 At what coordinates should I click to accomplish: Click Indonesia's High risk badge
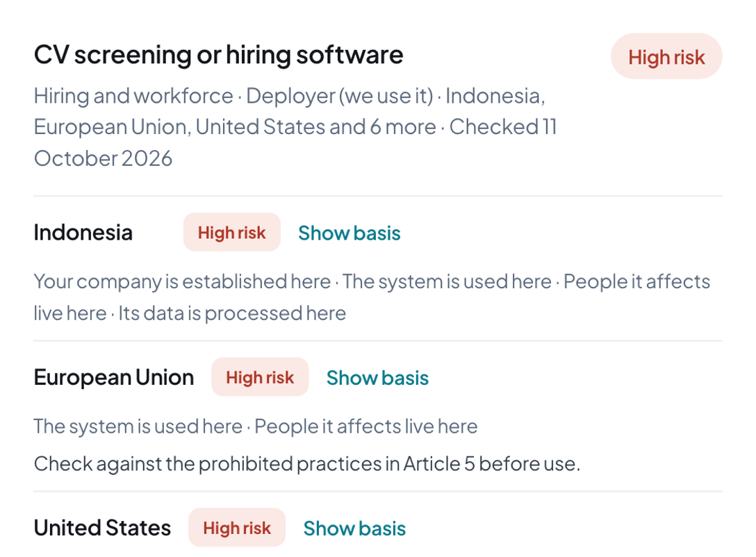[x=232, y=232]
